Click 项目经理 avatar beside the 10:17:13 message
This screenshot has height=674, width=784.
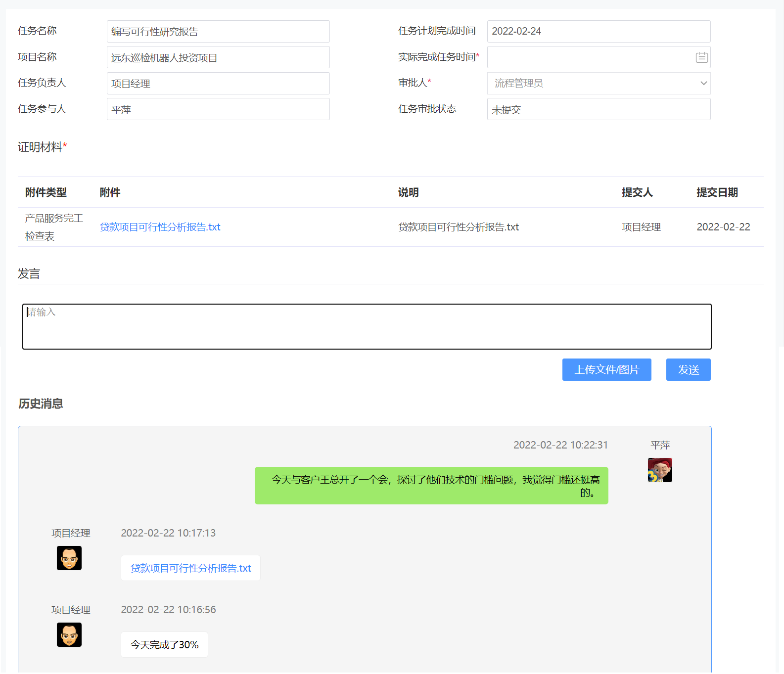pyautogui.click(x=69, y=558)
